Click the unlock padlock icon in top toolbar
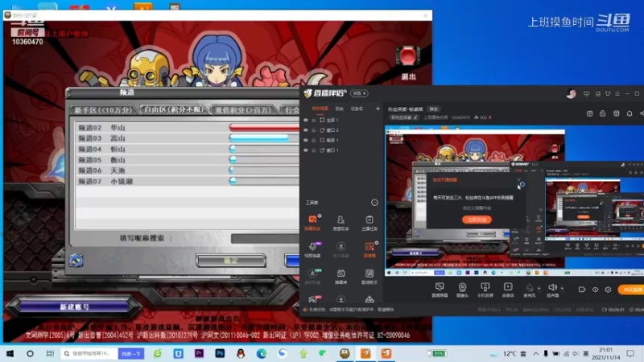This screenshot has height=362, width=644. click(602, 113)
